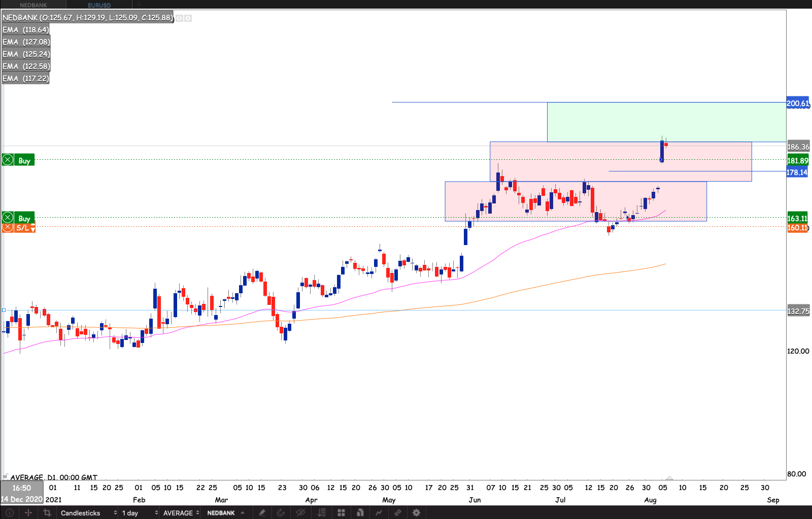Click the link charts chain icon

click(398, 513)
